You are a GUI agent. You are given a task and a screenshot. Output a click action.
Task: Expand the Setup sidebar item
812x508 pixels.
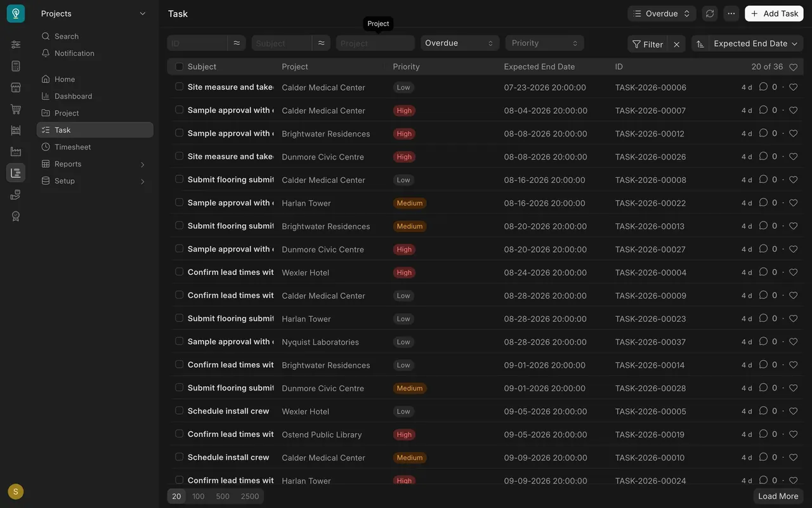(95, 181)
